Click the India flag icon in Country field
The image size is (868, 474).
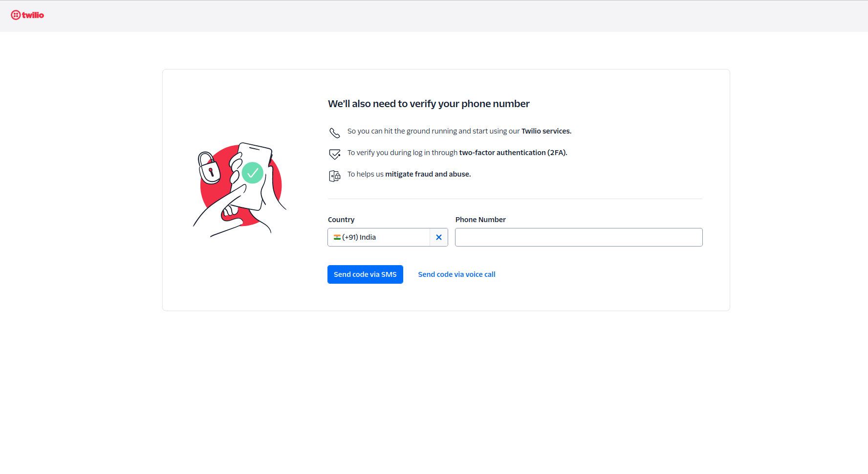[337, 237]
